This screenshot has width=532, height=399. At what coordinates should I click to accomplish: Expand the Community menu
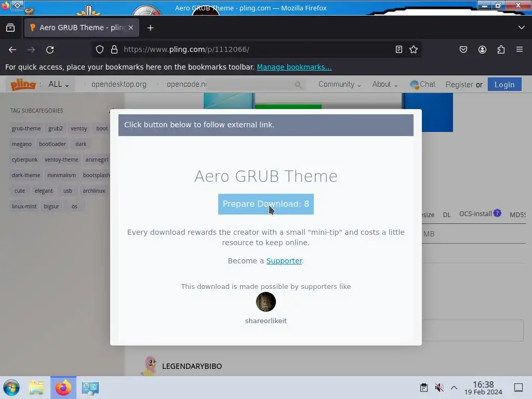click(x=339, y=84)
